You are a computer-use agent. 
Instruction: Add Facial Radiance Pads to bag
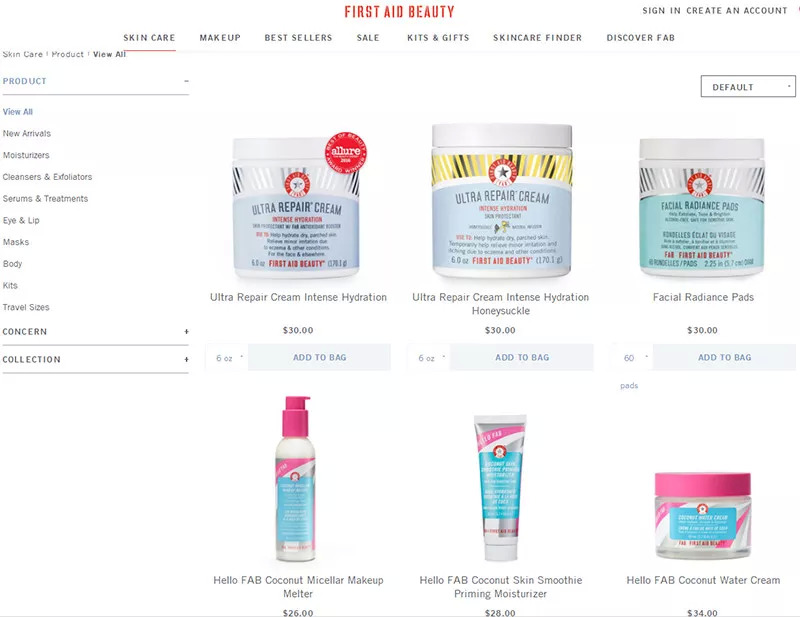click(724, 358)
